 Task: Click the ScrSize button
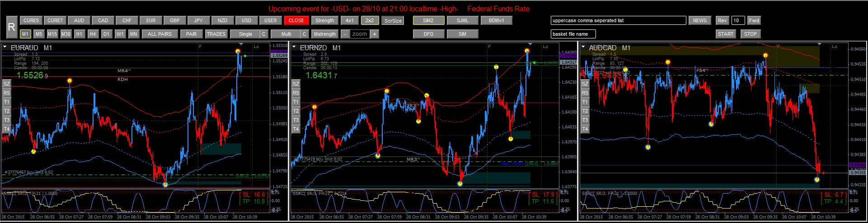tap(393, 21)
